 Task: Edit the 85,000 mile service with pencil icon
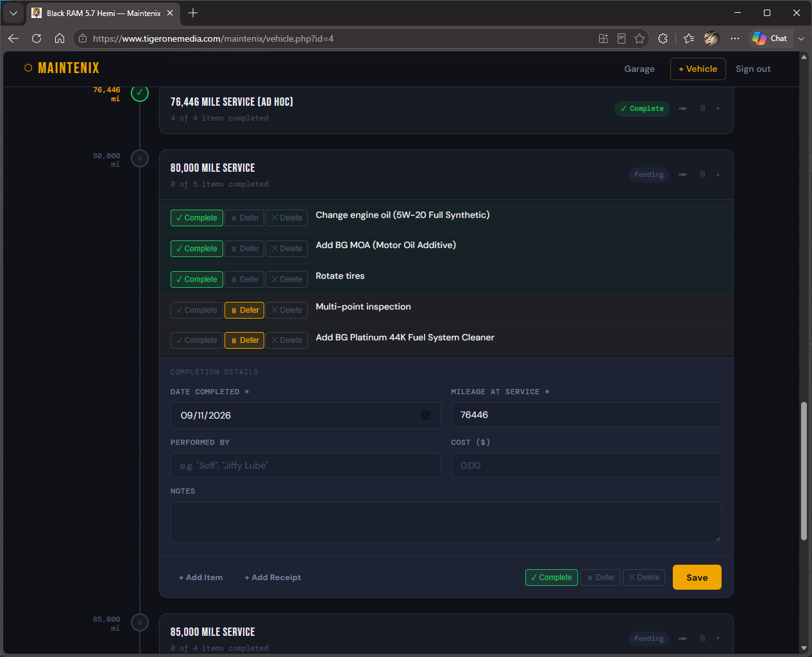682,638
